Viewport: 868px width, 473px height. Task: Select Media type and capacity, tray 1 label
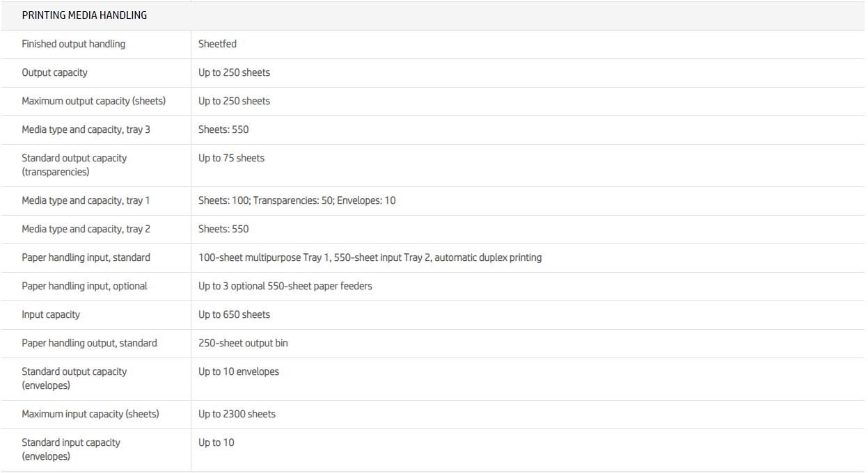(x=86, y=200)
